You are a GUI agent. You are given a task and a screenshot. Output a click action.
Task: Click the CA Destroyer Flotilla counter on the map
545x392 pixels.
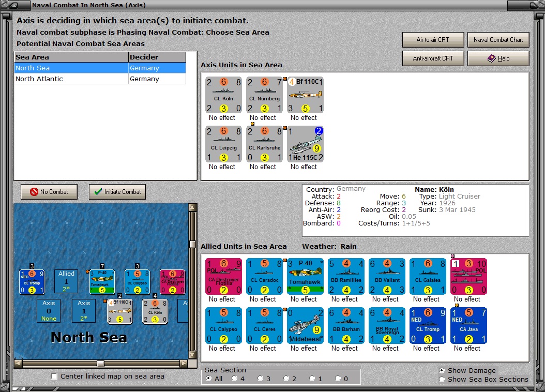[x=172, y=282]
